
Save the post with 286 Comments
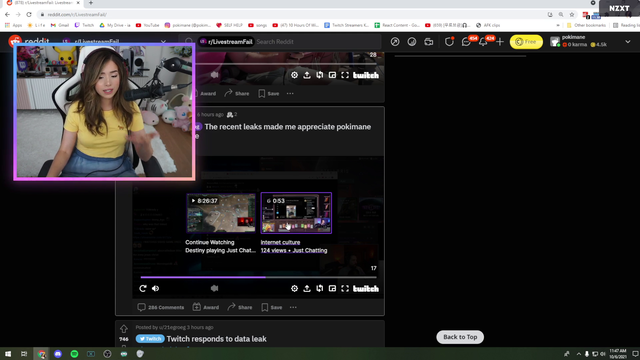(x=271, y=307)
